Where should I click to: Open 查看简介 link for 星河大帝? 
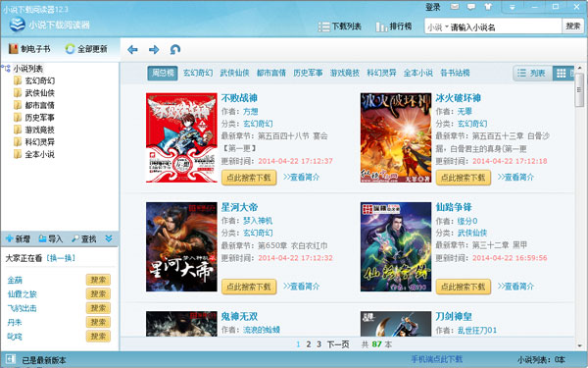(302, 287)
